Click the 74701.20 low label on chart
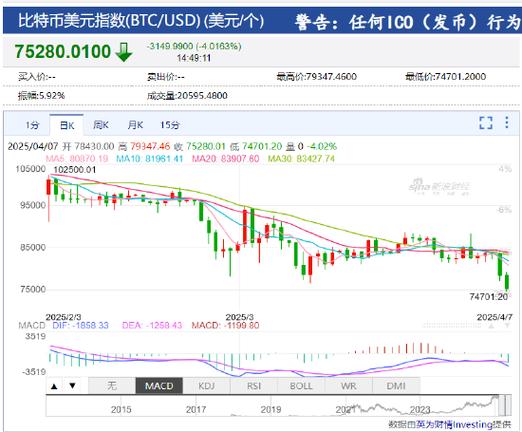The height and width of the screenshot is (432, 522). pos(488,297)
